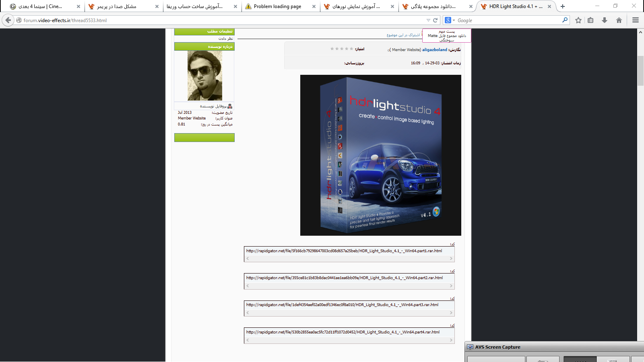644x362 pixels.
Task: Select the Win64.part2.rar rapidgator URL
Action: tap(345, 278)
